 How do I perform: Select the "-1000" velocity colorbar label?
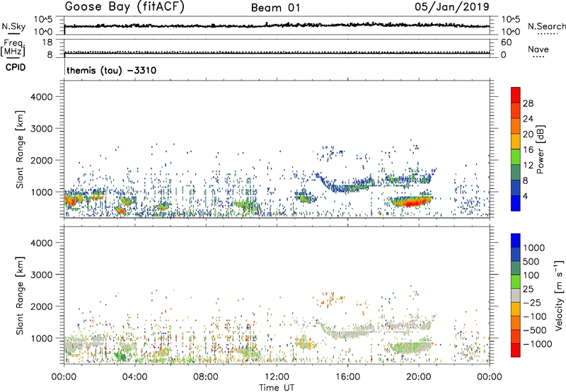point(537,344)
